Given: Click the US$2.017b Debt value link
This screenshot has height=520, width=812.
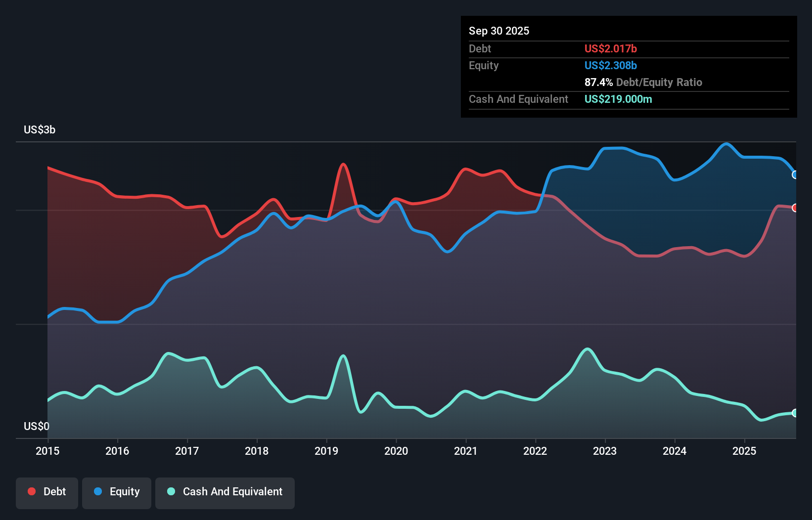Looking at the screenshot, I should [x=611, y=48].
